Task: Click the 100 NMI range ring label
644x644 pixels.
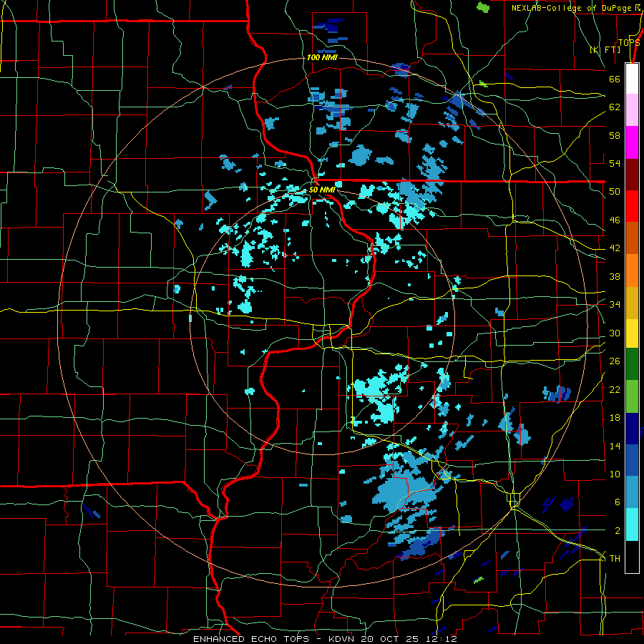Action: point(322,57)
